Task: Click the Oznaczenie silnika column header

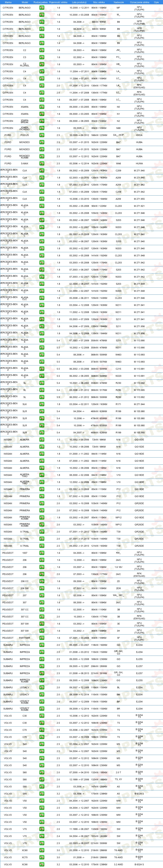Action: click(139, 2)
